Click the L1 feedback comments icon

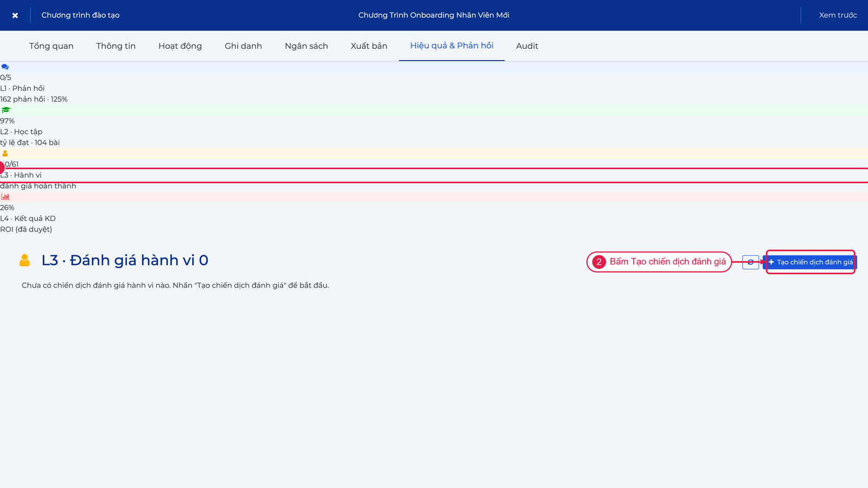(x=5, y=67)
